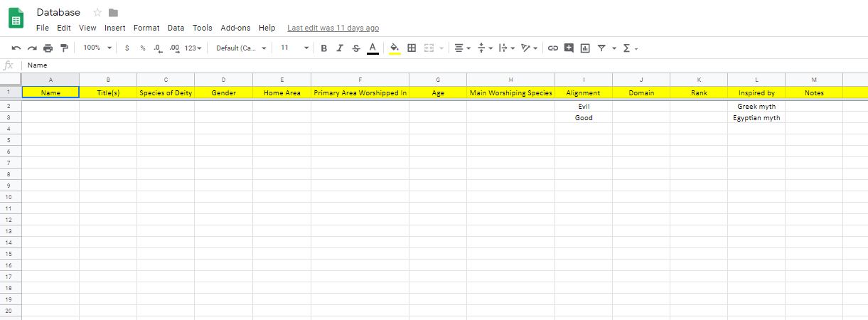Click the Undo arrow icon
Screen dimensions: 868x320
point(16,48)
